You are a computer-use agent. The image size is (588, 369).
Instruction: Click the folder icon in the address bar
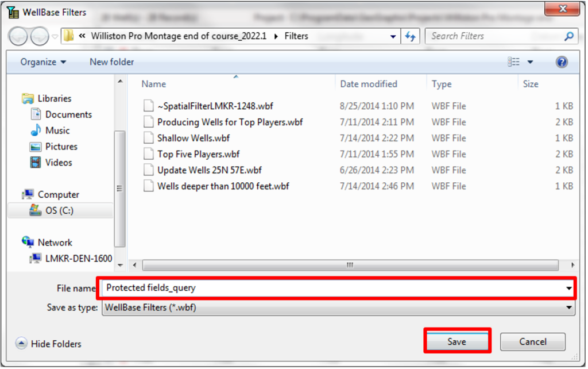pos(68,36)
